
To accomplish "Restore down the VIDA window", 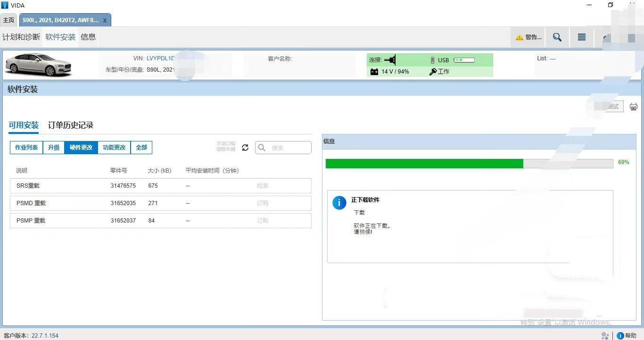I will point(611,5).
